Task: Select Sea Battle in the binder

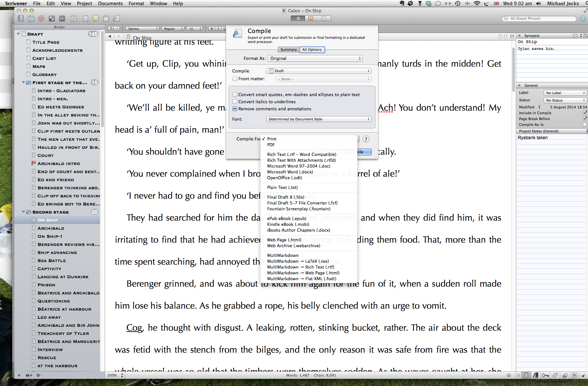Action: pos(51,260)
